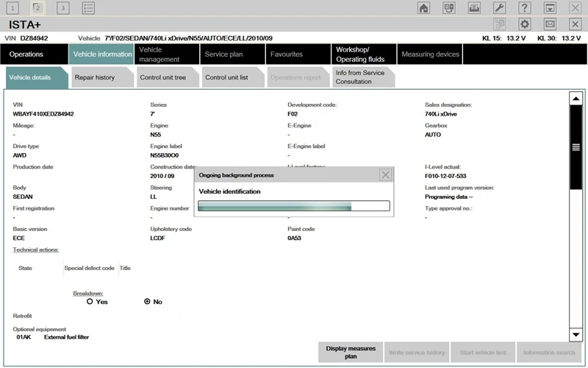Screen dimensions: 588x368
Task: Click the Title column header
Action: click(125, 268)
